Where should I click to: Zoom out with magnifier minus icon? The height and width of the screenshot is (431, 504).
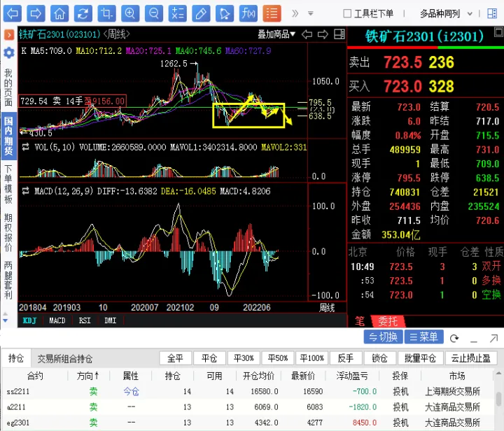click(154, 13)
